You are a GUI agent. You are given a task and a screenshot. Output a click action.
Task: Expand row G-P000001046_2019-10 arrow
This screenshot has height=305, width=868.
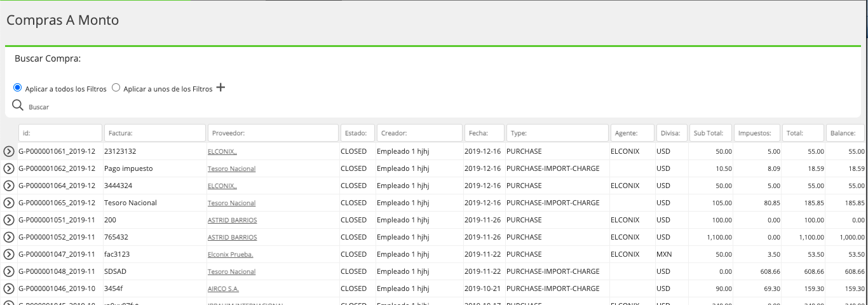[9, 288]
